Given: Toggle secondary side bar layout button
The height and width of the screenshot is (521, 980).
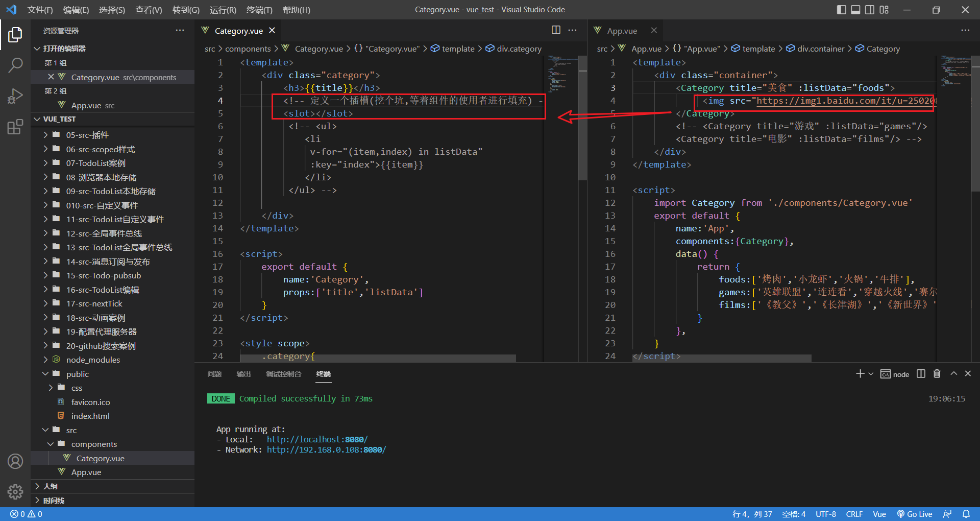Looking at the screenshot, I should pos(870,10).
